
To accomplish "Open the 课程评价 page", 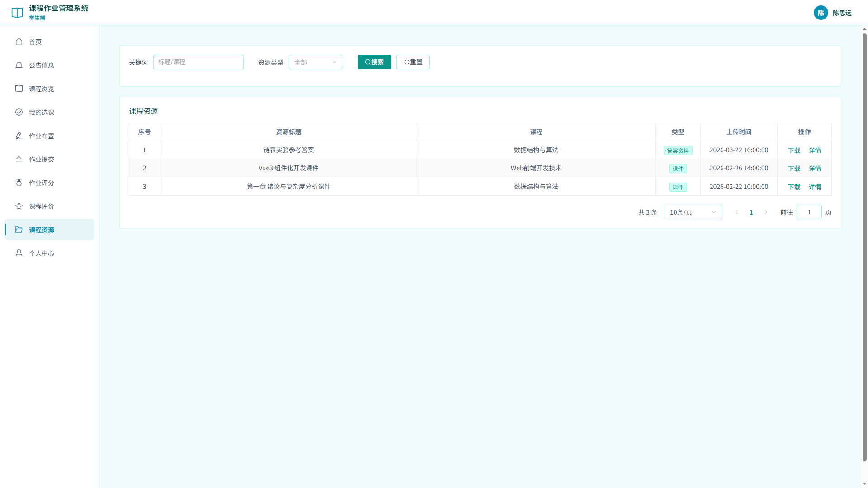I will point(50,206).
